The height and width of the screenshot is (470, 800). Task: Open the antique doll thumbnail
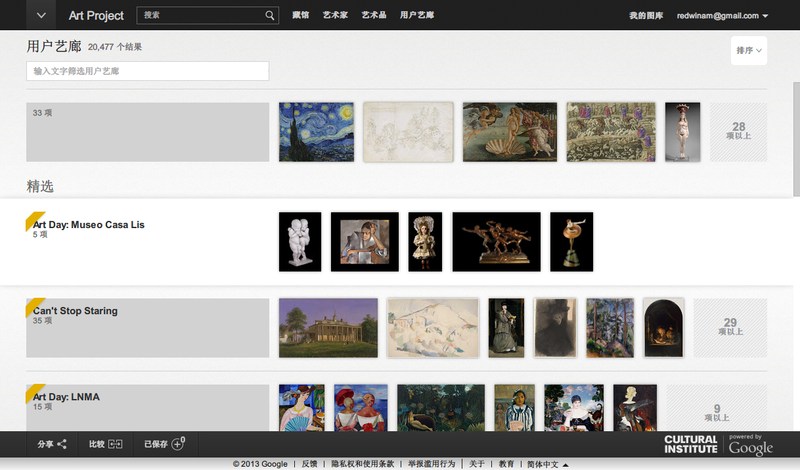pyautogui.click(x=425, y=242)
